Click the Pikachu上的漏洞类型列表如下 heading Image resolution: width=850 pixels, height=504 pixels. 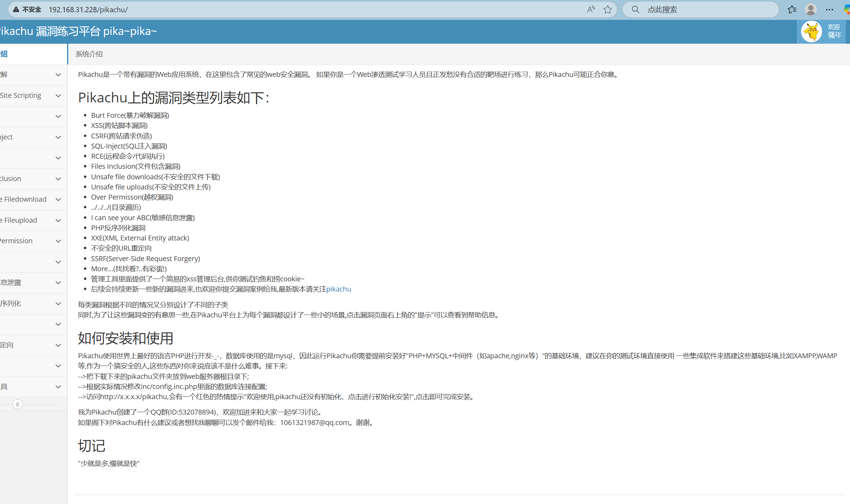coord(174,98)
